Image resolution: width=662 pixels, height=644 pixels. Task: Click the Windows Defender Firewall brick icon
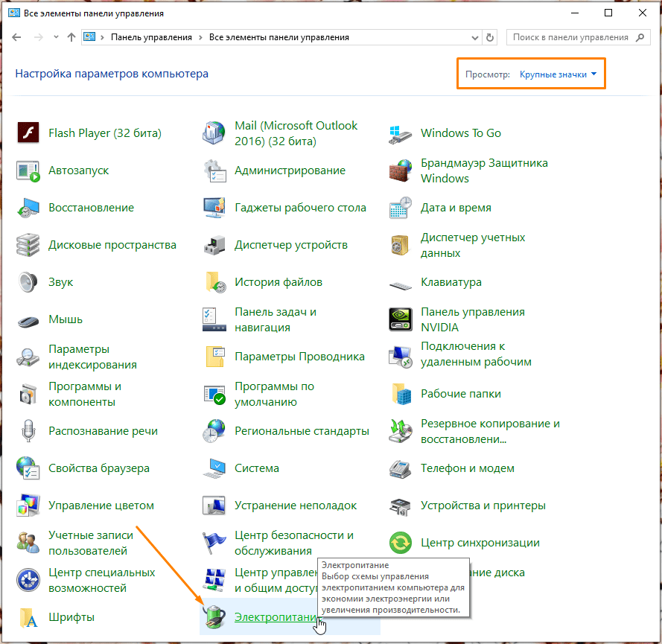(400, 170)
